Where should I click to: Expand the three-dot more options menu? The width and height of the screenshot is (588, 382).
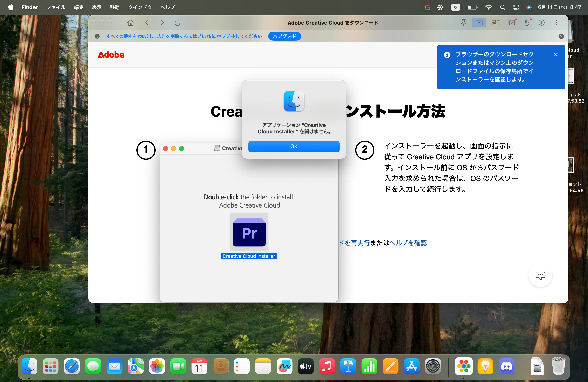[x=556, y=23]
